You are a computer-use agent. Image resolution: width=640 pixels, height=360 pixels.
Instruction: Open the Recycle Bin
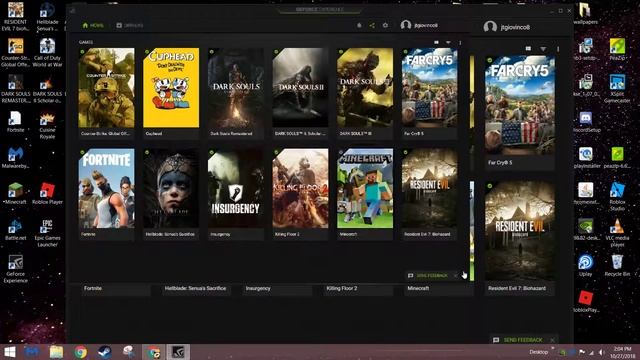(x=617, y=265)
